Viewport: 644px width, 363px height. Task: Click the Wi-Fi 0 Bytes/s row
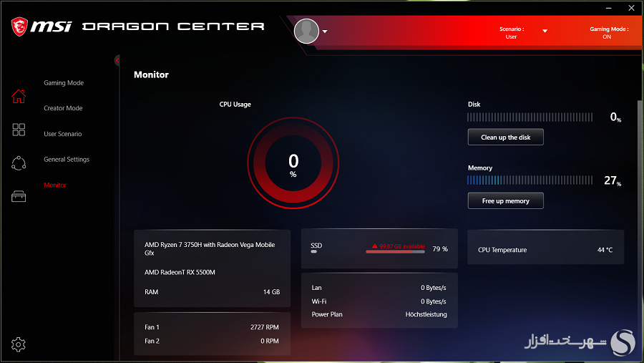379,301
